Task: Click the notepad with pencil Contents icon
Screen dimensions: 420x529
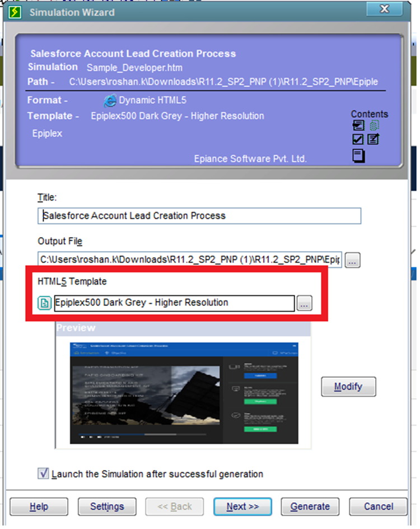Action: coord(373,139)
